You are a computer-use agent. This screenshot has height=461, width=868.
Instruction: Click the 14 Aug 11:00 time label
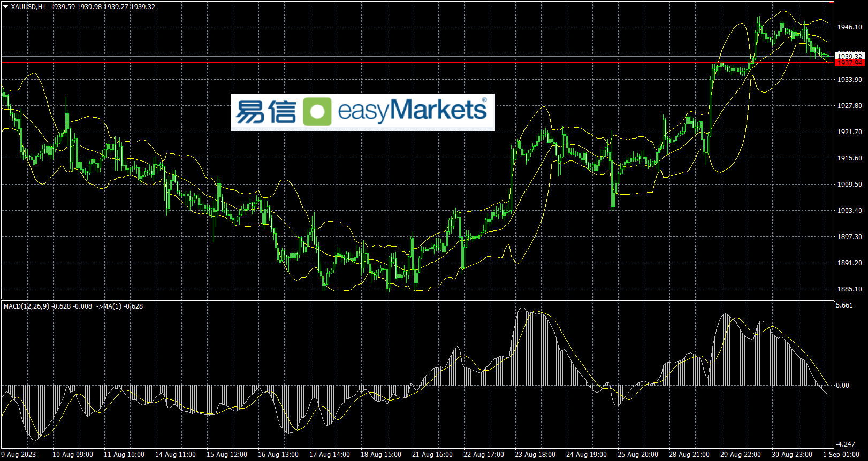[x=176, y=455]
